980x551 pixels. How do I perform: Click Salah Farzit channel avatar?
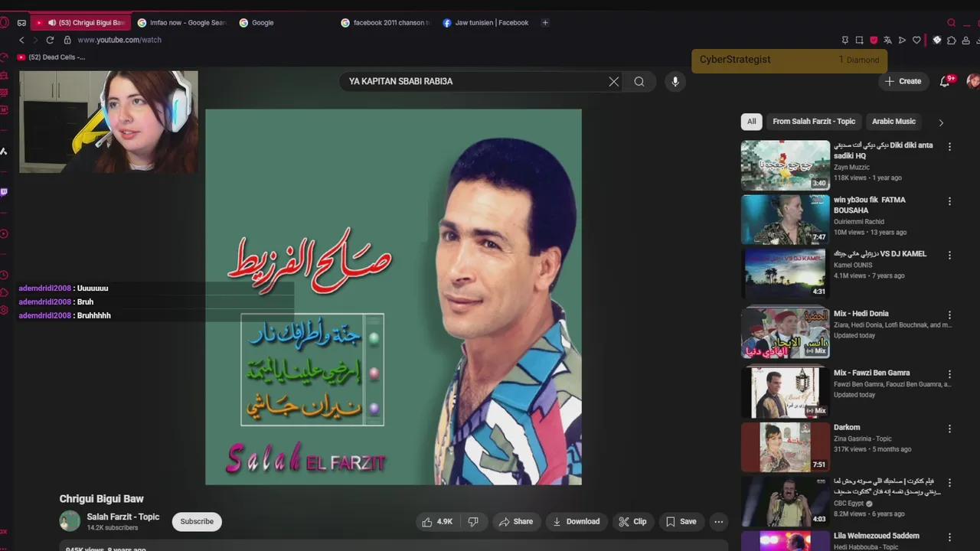[x=70, y=521]
